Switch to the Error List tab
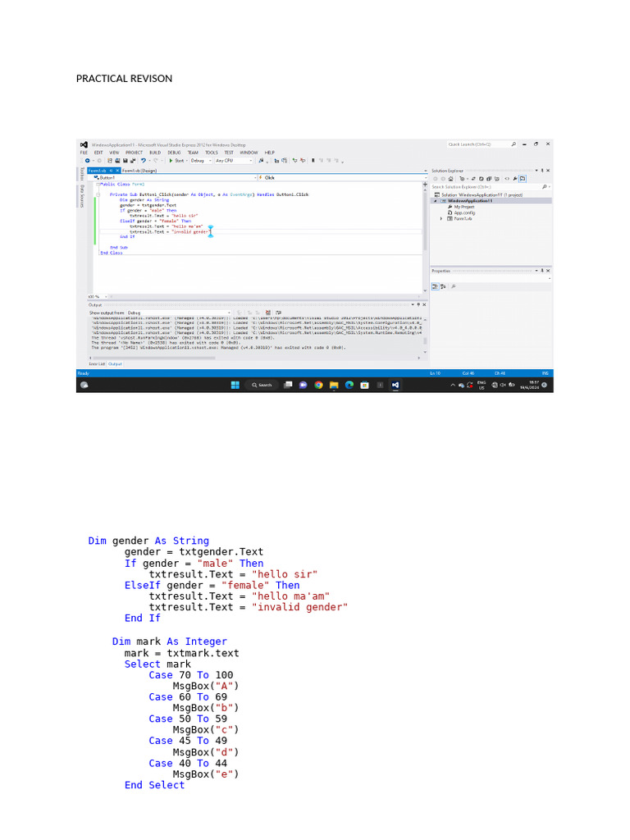This screenshot has width=630, height=840. click(97, 363)
